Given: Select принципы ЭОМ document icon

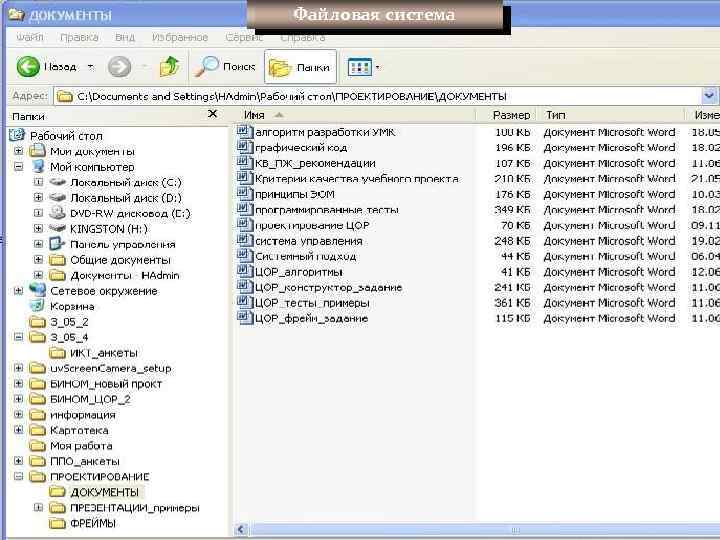Looking at the screenshot, I should point(245,194).
